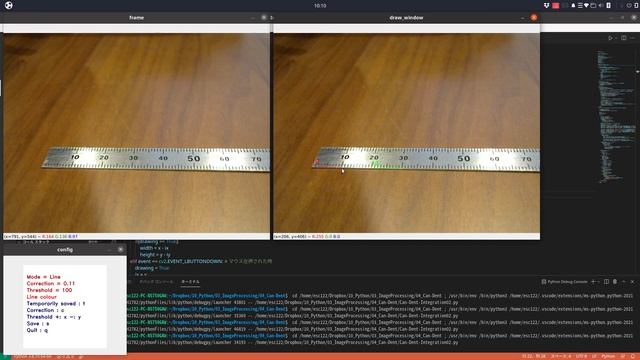Click the 'height = y - iy' code line

tap(154, 254)
